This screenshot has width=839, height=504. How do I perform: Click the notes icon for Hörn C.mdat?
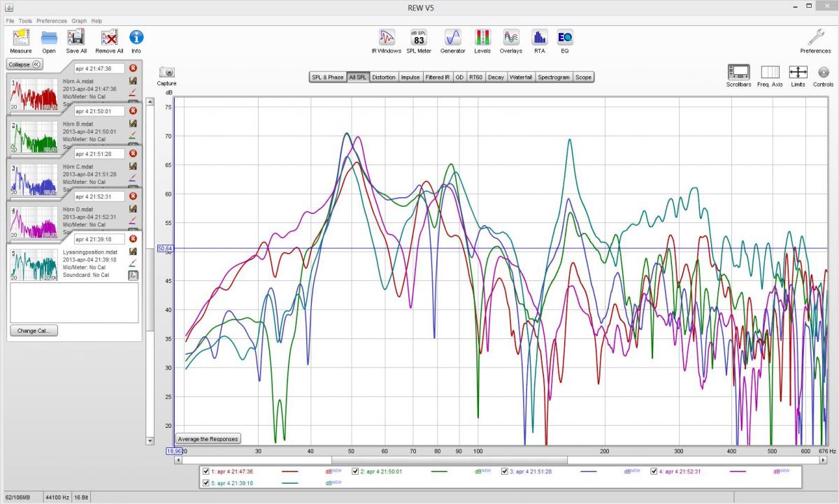(133, 167)
